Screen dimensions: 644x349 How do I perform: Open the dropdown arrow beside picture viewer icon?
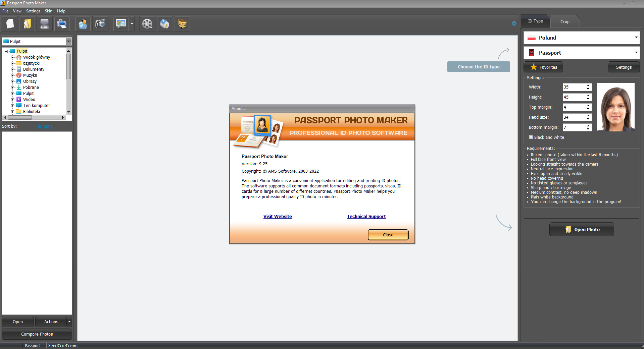[132, 24]
